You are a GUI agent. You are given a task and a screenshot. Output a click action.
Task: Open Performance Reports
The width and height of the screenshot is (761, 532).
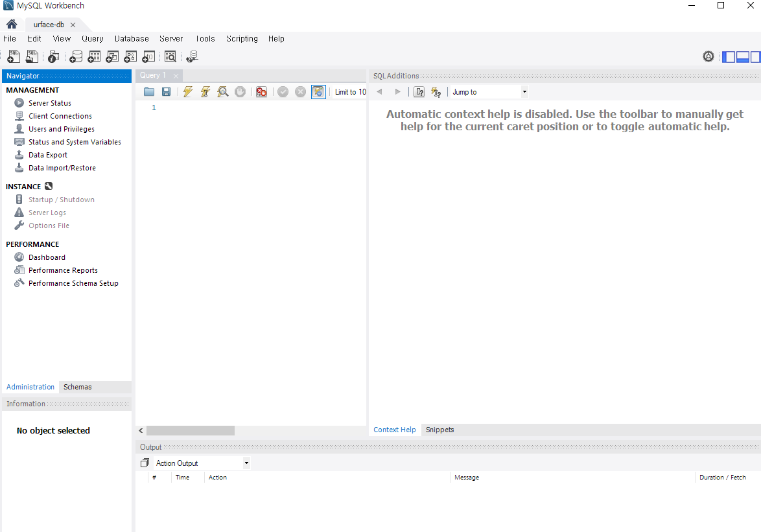coord(63,270)
